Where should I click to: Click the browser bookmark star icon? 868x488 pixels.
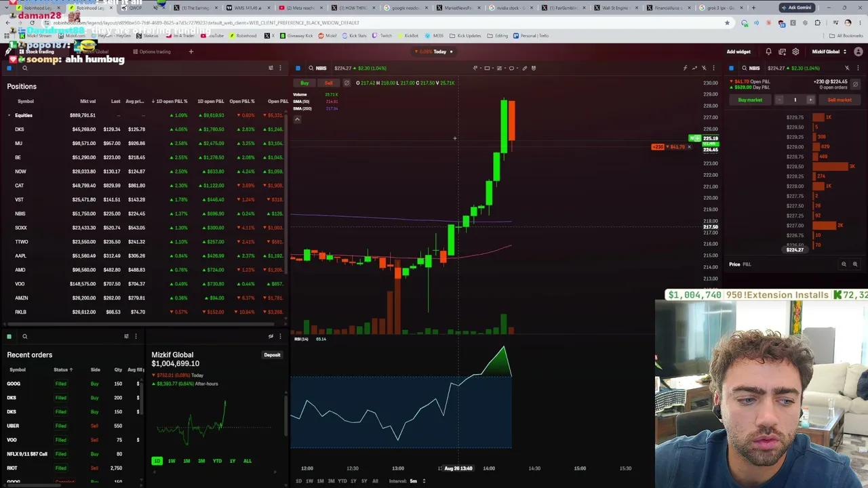[727, 22]
